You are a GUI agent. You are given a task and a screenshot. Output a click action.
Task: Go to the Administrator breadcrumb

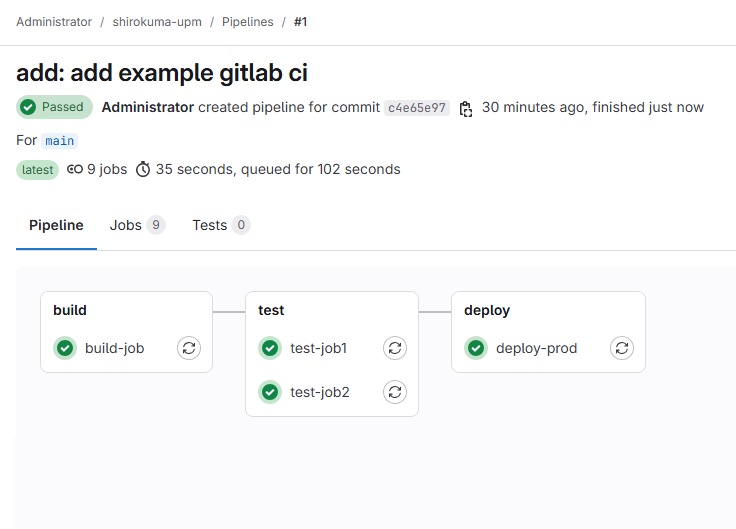pos(54,21)
